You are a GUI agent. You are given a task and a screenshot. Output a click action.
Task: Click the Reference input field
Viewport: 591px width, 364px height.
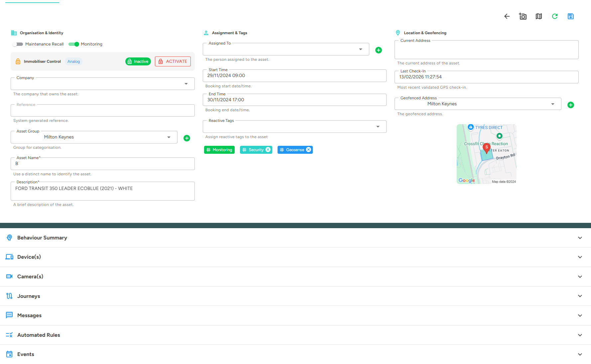[103, 110]
